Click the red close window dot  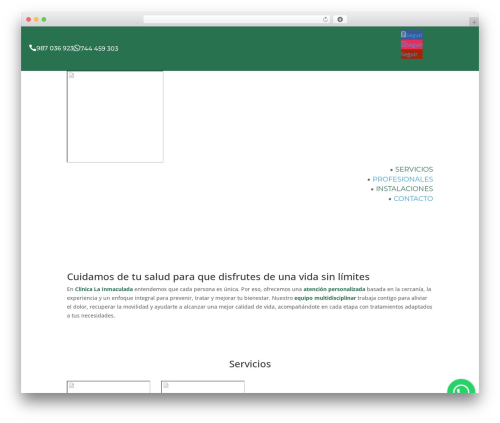(29, 19)
